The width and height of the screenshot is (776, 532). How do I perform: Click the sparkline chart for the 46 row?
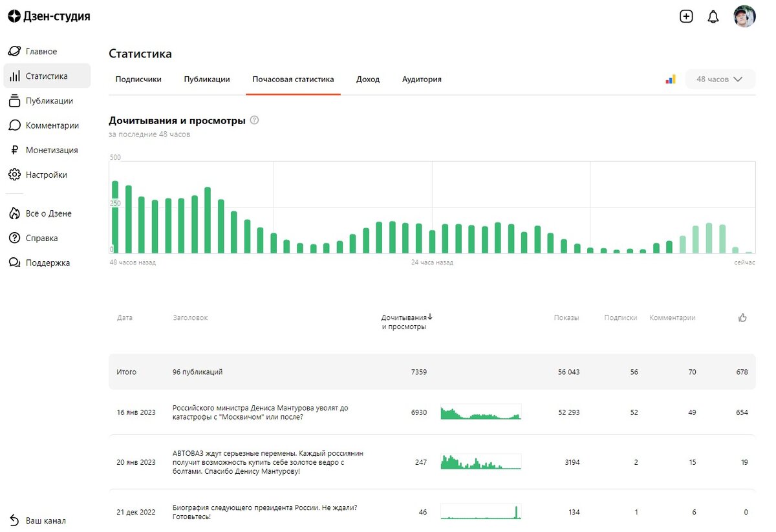pyautogui.click(x=480, y=512)
